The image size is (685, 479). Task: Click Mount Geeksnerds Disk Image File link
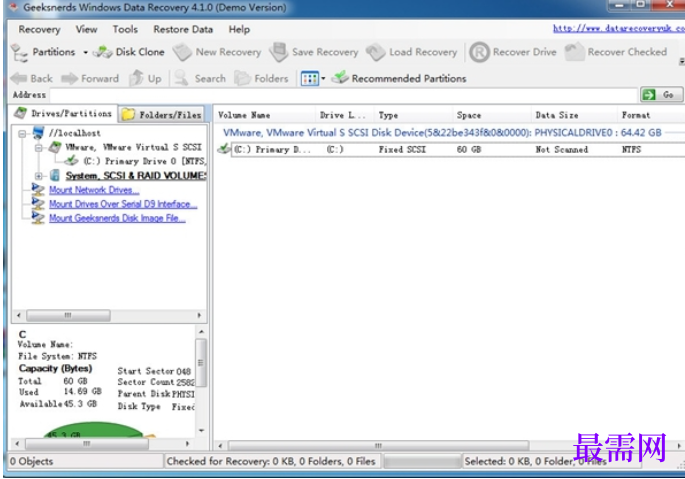click(117, 218)
